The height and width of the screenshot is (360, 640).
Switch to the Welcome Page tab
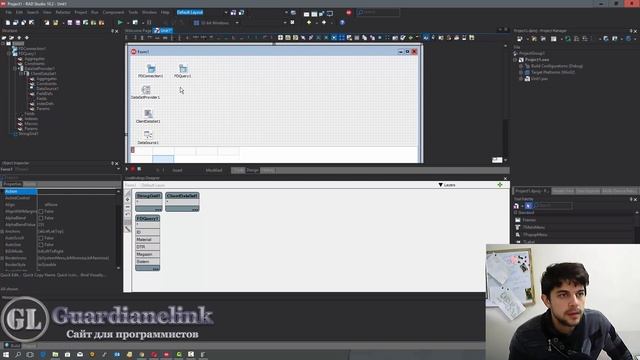click(138, 31)
